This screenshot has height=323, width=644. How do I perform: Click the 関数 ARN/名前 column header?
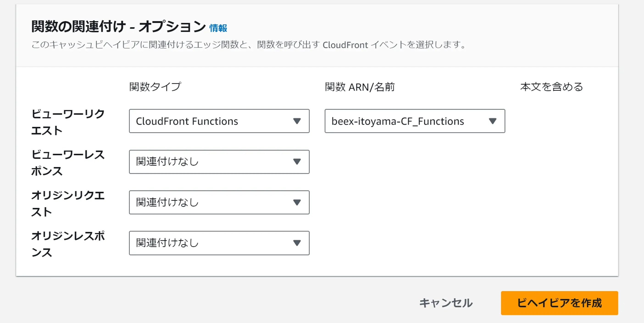[360, 87]
